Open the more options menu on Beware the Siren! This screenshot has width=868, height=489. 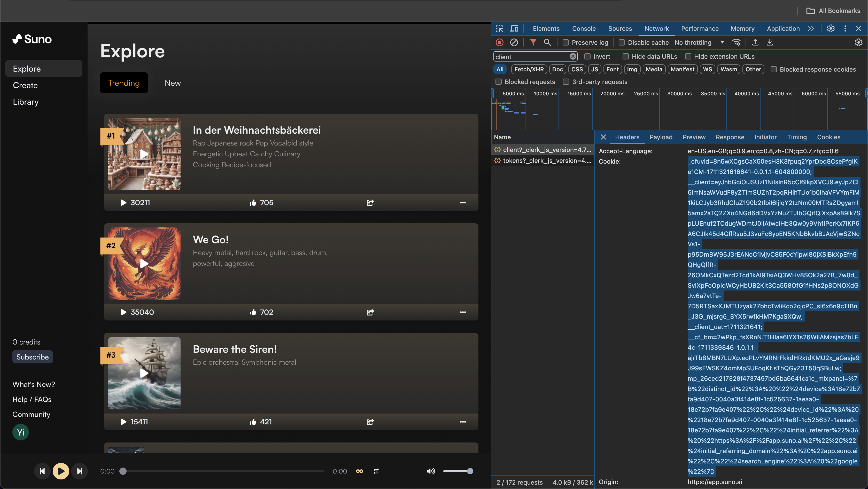tap(463, 422)
